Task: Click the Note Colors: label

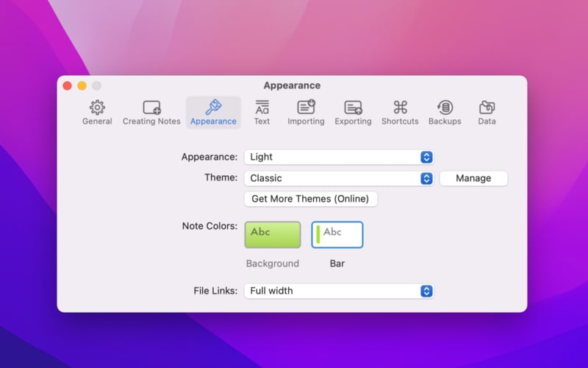Action: (x=209, y=226)
